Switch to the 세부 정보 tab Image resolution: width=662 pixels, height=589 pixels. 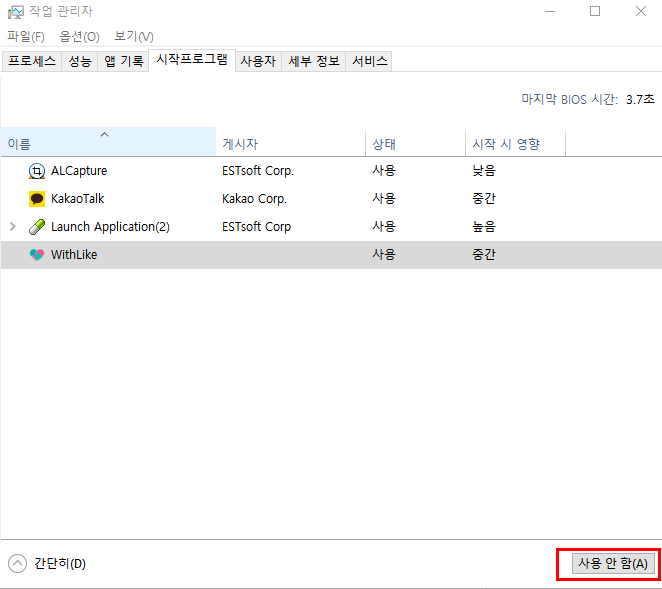314,61
